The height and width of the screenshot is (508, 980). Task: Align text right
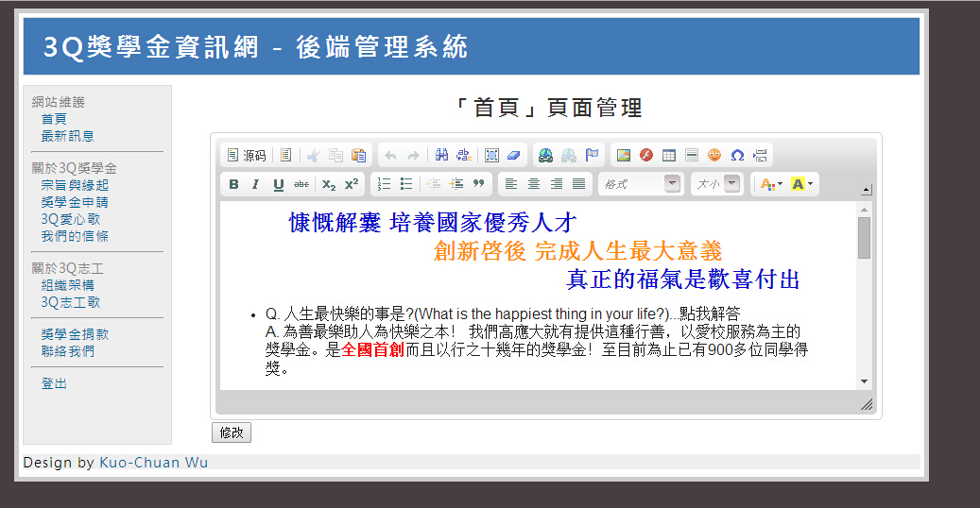(557, 184)
